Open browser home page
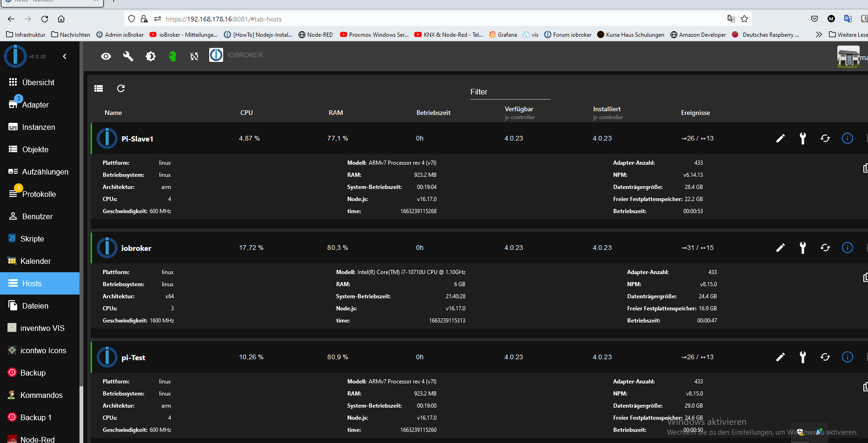This screenshot has width=868, height=443. point(61,19)
